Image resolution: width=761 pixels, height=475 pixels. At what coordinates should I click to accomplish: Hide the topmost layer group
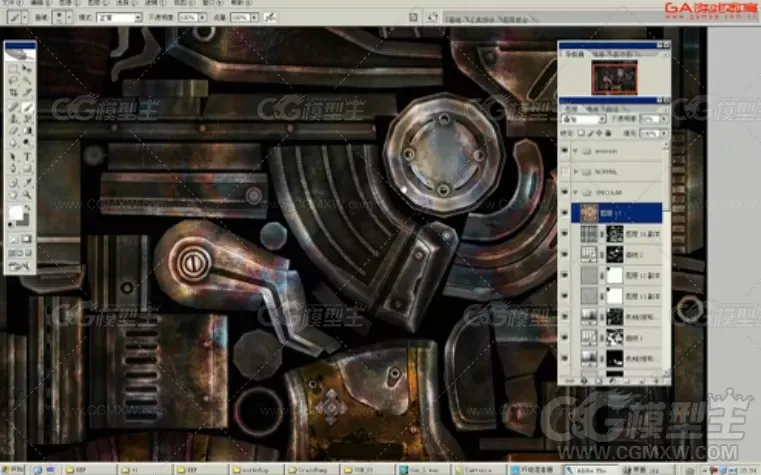564,151
